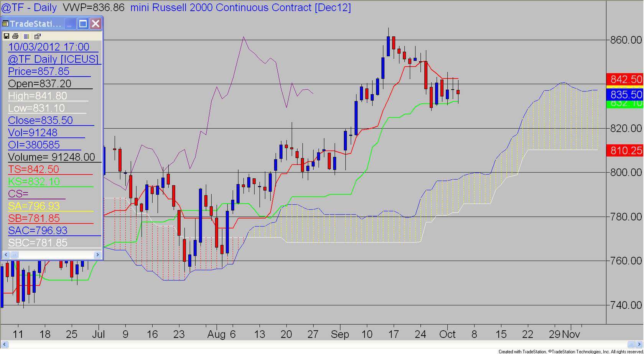Click the 820.00 price axis label

coord(626,128)
